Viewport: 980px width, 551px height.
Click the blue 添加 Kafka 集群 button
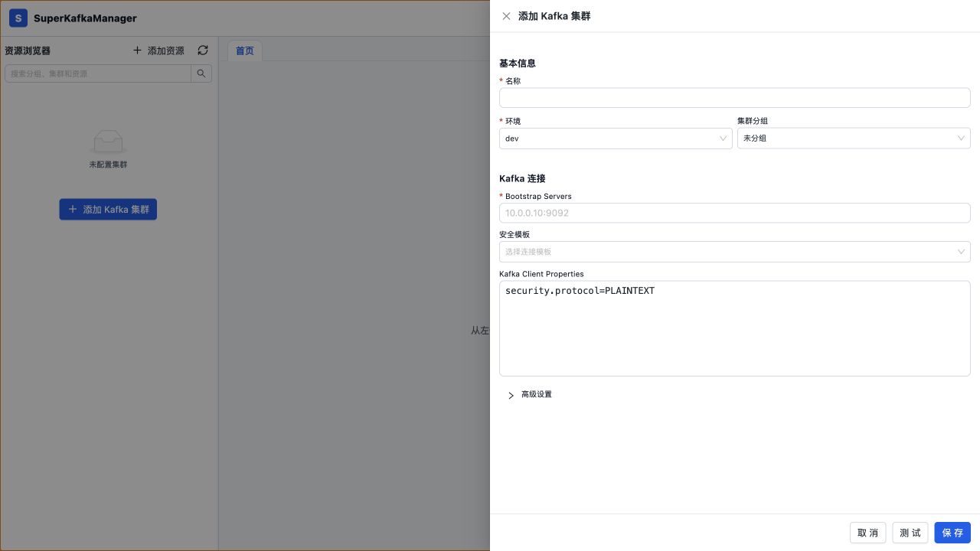[x=108, y=209]
